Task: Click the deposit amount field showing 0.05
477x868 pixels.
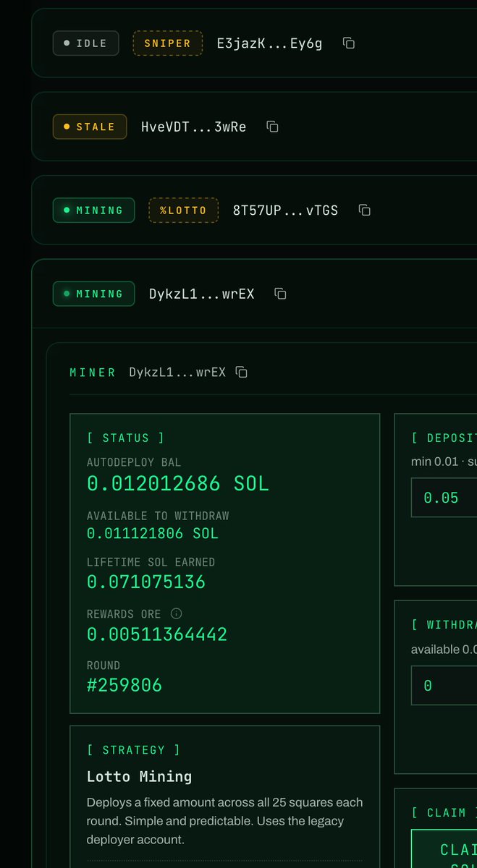Action: (x=444, y=498)
